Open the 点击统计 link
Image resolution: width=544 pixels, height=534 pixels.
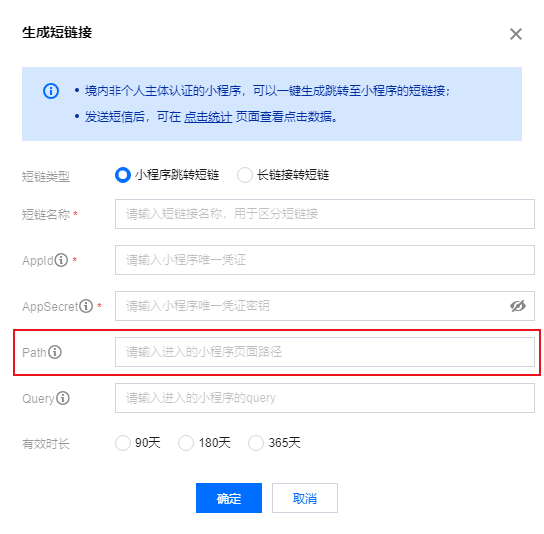(x=208, y=117)
